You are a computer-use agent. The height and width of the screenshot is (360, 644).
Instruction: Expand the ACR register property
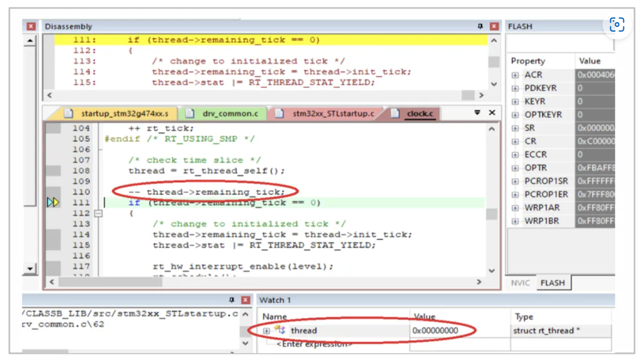click(x=515, y=75)
